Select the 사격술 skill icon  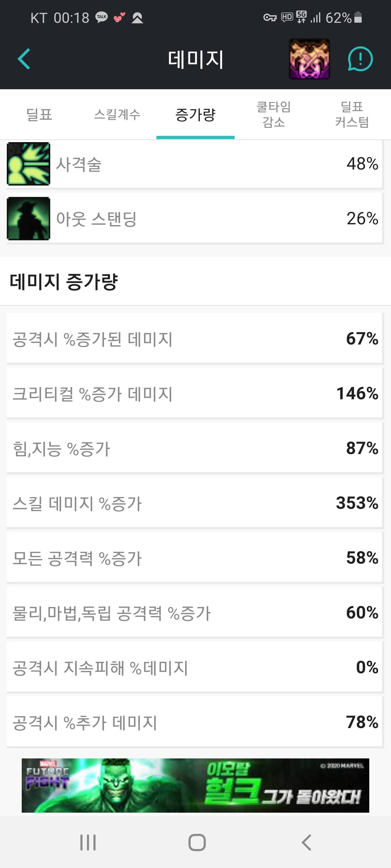(x=29, y=164)
